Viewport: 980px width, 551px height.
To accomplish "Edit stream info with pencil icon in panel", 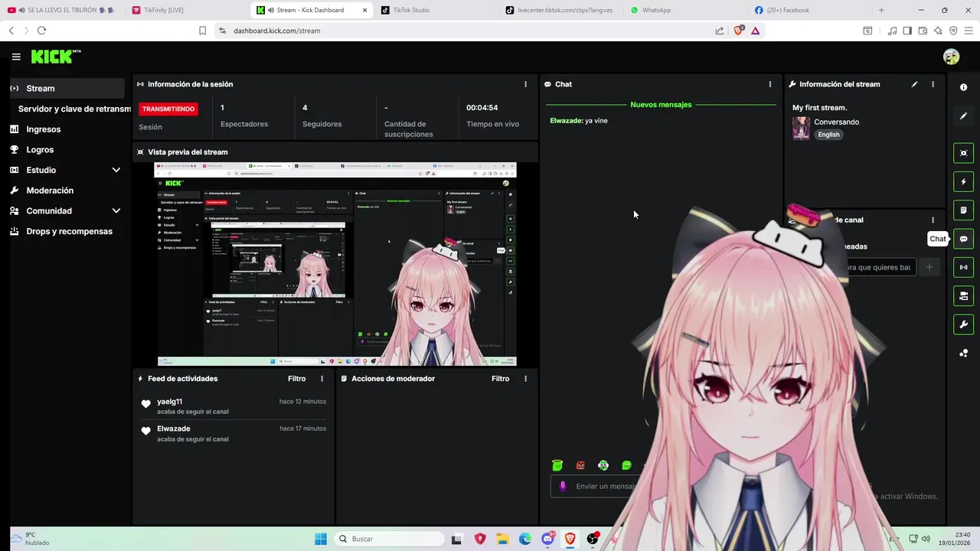I will [914, 84].
